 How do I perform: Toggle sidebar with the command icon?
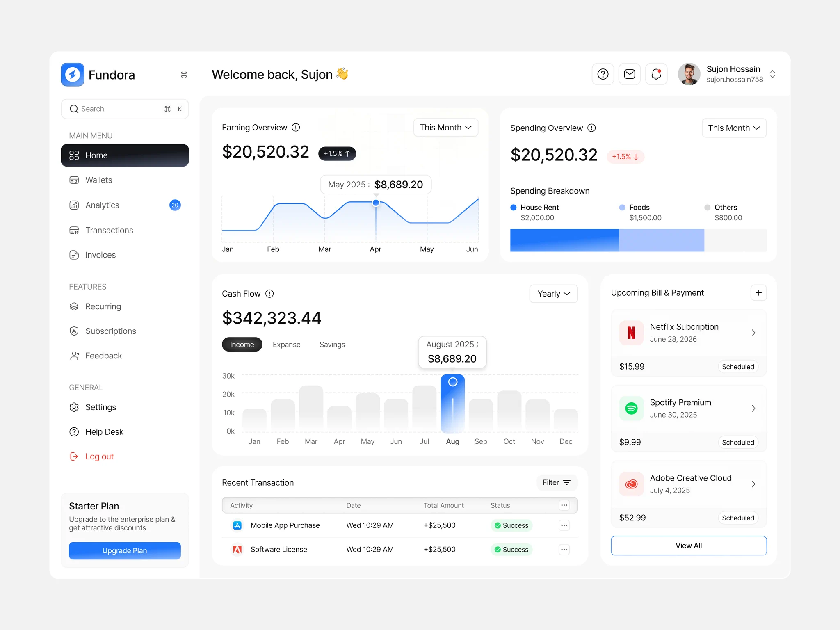[x=184, y=75]
